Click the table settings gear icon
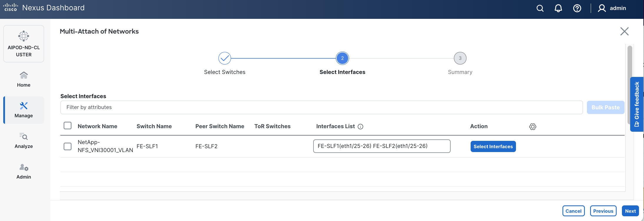Image resolution: width=644 pixels, height=221 pixels. [532, 127]
